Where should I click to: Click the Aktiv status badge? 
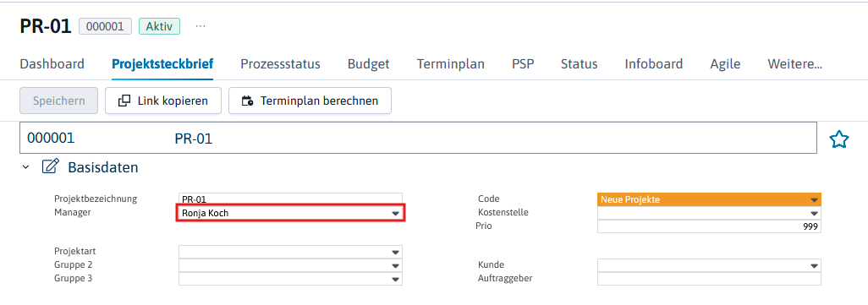pyautogui.click(x=159, y=26)
